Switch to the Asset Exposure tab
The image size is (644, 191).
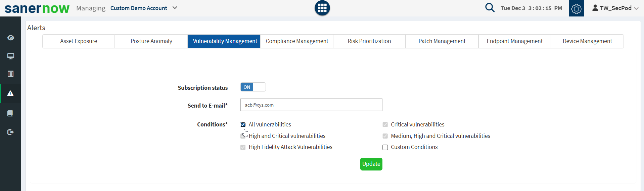coord(79,41)
